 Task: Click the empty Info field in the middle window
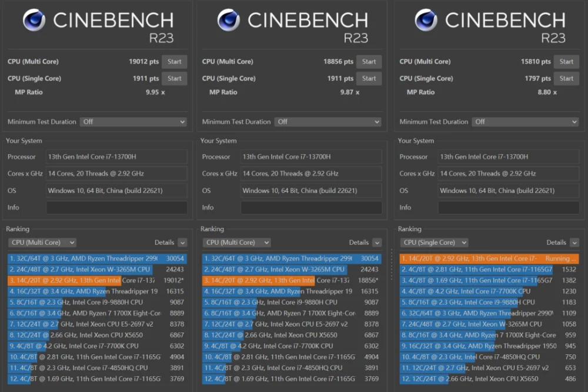(311, 208)
